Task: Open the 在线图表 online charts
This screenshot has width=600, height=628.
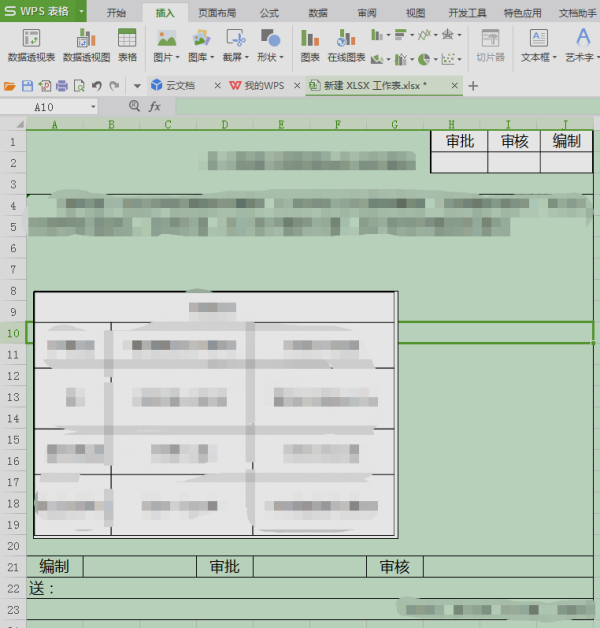Action: (x=346, y=45)
